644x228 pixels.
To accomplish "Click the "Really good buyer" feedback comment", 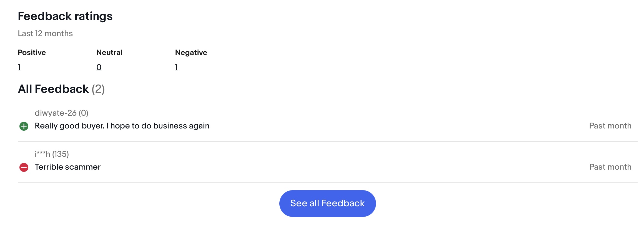I will tap(122, 126).
